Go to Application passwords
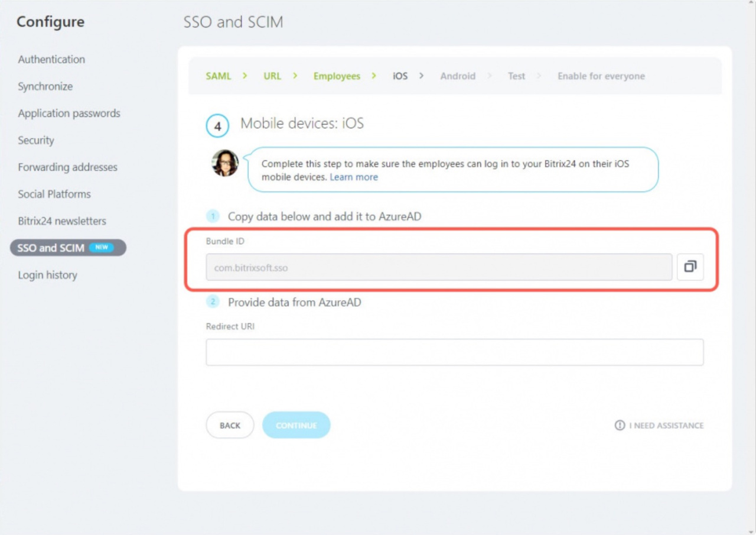The image size is (756, 535). (69, 113)
